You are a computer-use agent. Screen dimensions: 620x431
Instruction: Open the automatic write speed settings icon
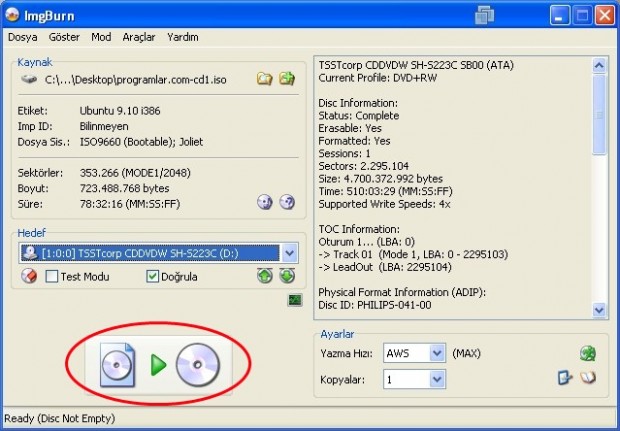coord(588,353)
